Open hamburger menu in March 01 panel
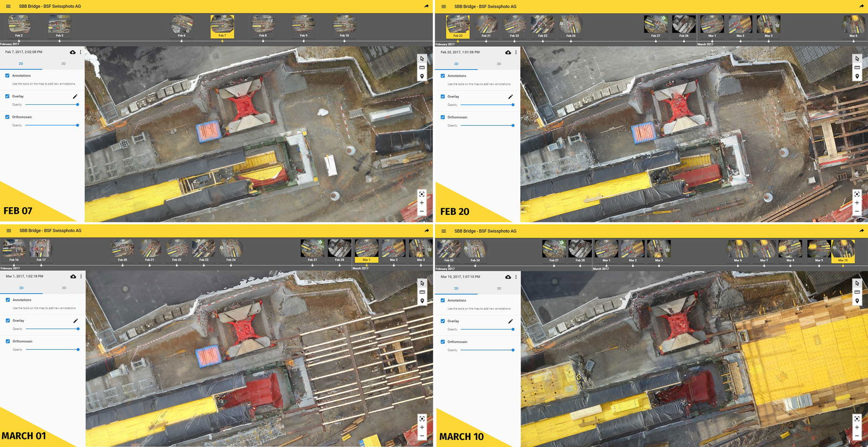868x447 pixels. (x=8, y=231)
